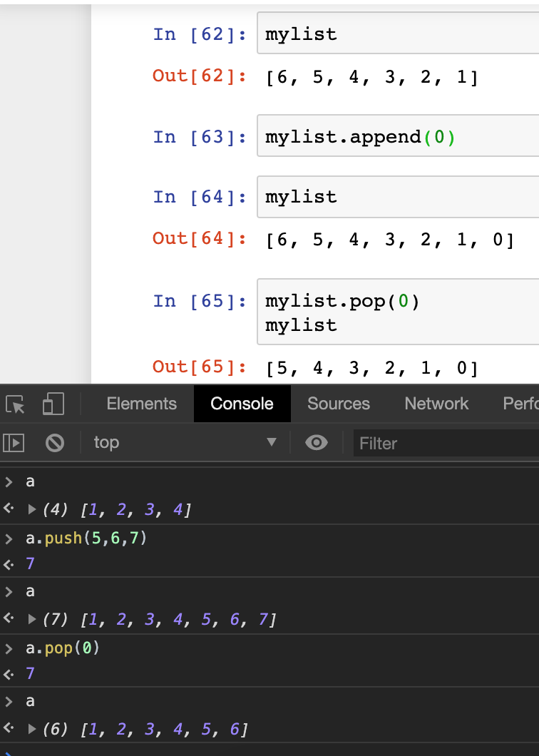Click the a.push(5,6,7) console entry
The width and height of the screenshot is (539, 756).
[86, 538]
